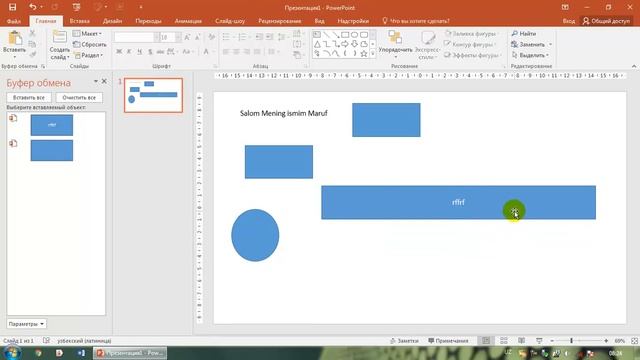Select the rectangle shape in shapes gallery
This screenshot has width=640, height=360.
point(345,35)
